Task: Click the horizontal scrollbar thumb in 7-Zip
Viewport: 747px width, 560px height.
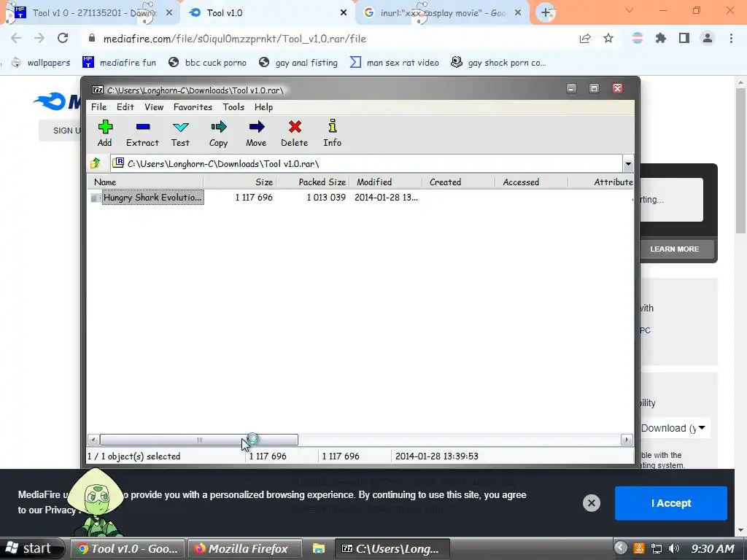Action: pyautogui.click(x=199, y=440)
